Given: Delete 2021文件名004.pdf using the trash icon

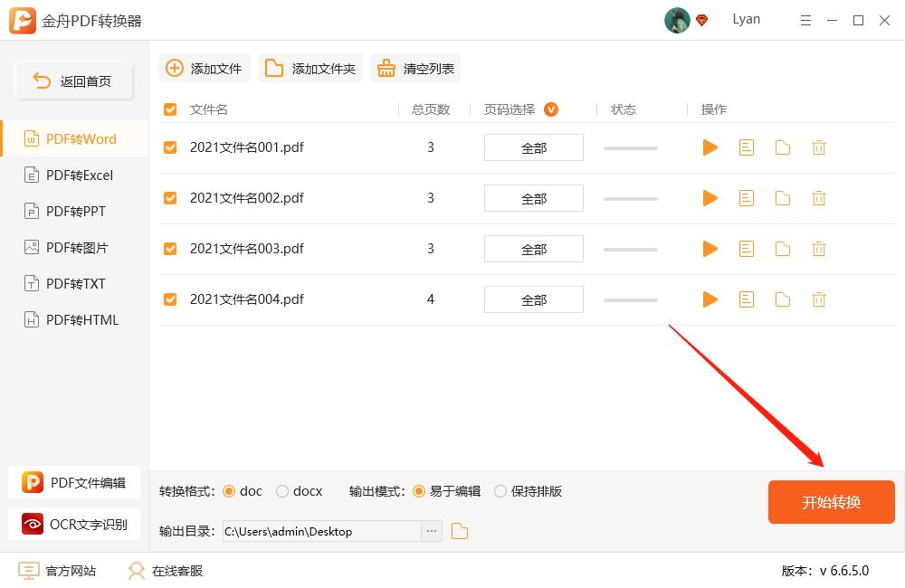Looking at the screenshot, I should 818,299.
